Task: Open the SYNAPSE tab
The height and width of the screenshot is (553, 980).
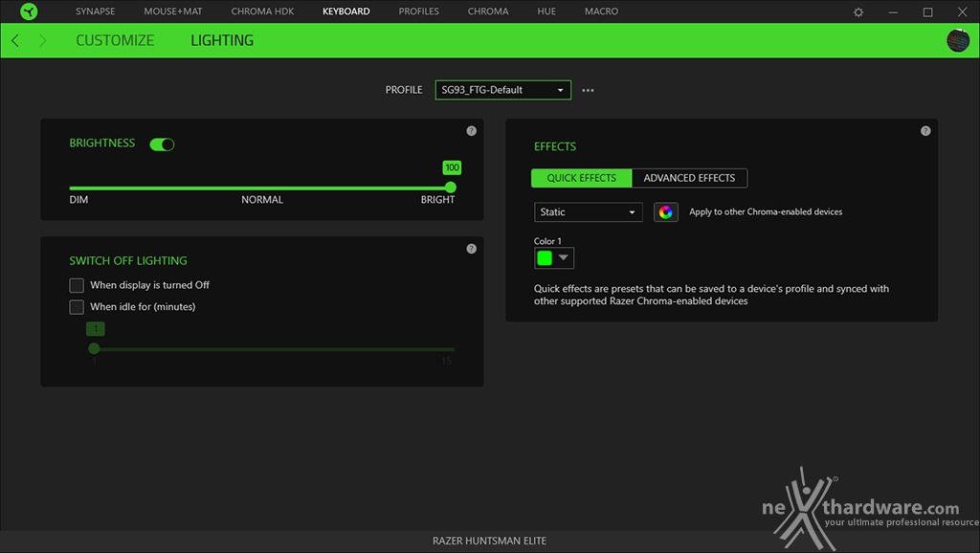Action: (95, 11)
